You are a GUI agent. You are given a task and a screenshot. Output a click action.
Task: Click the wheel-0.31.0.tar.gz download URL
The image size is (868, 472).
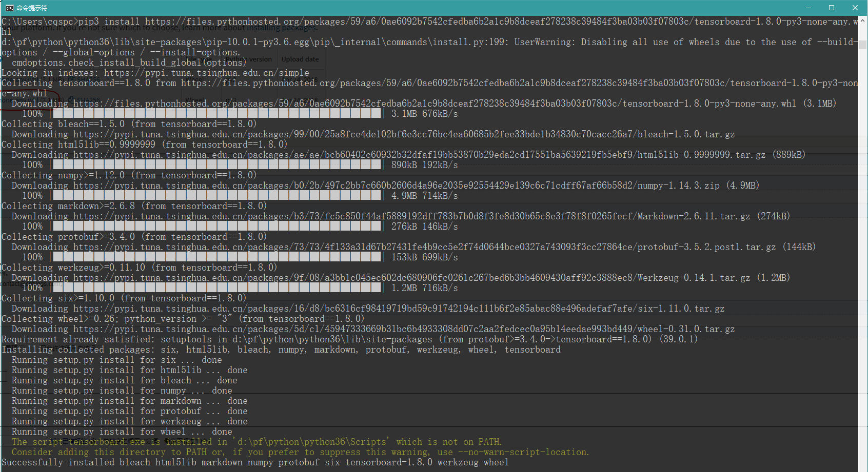click(x=404, y=329)
